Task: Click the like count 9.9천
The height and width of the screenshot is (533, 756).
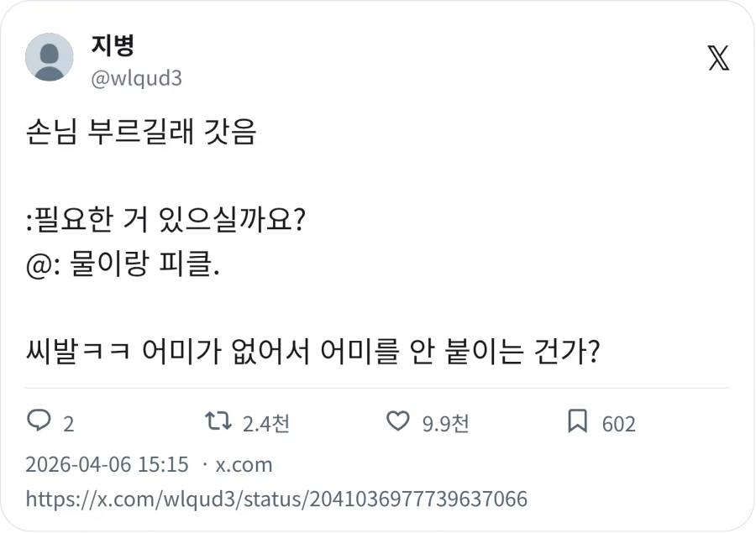Action: point(446,425)
